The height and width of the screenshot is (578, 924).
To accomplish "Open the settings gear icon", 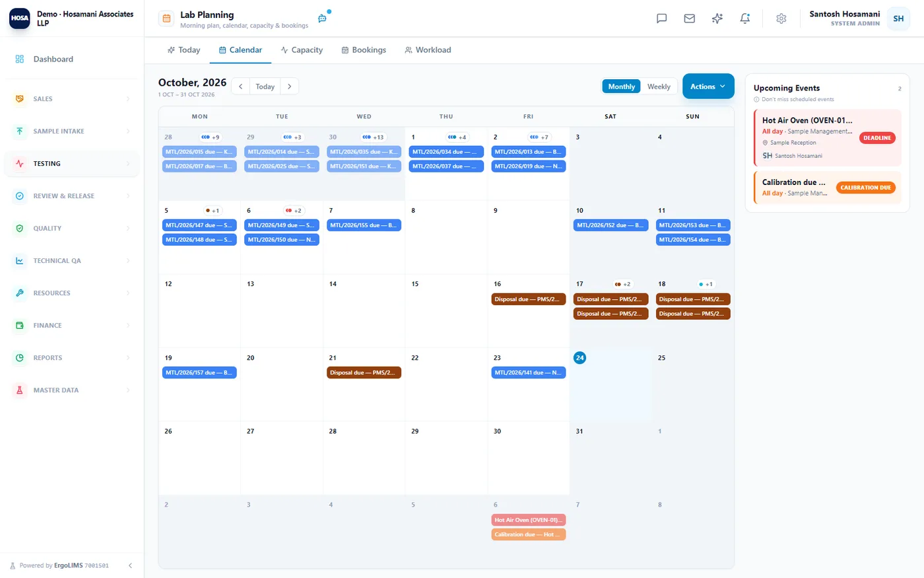I will tap(781, 18).
